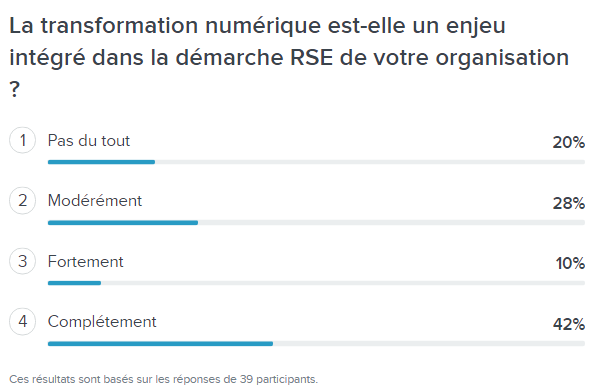Click the poll question title text

pos(289,57)
